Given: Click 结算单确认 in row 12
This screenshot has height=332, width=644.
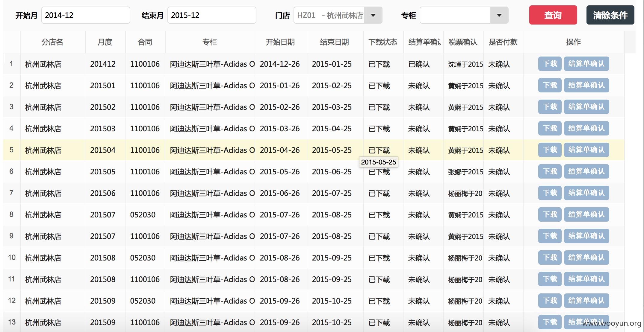Looking at the screenshot, I should pyautogui.click(x=586, y=301).
